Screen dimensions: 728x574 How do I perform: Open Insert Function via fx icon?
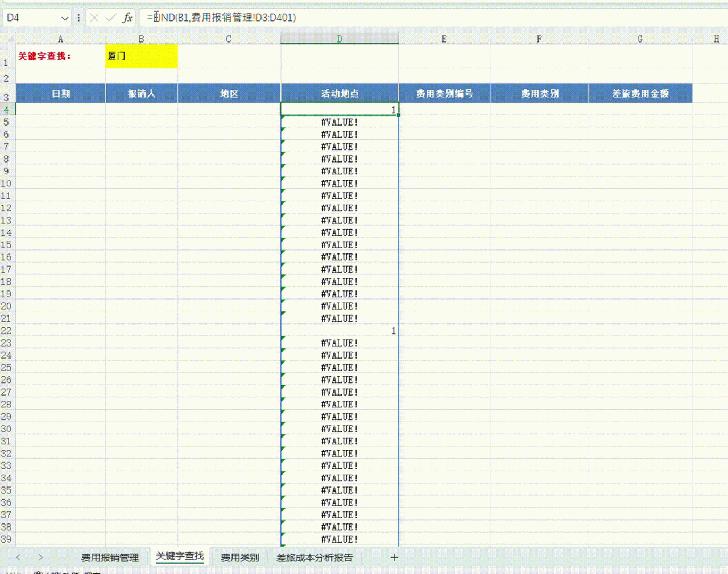click(x=127, y=18)
